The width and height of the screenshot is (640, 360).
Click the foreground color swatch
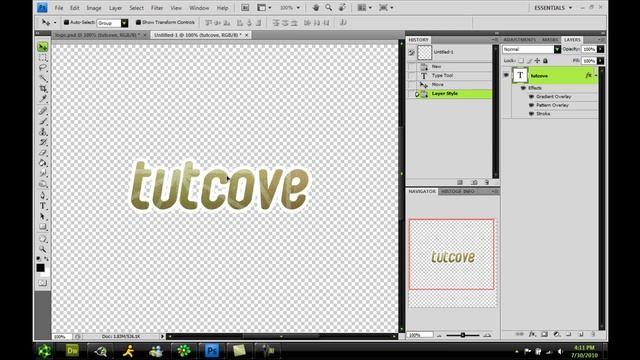(x=40, y=268)
